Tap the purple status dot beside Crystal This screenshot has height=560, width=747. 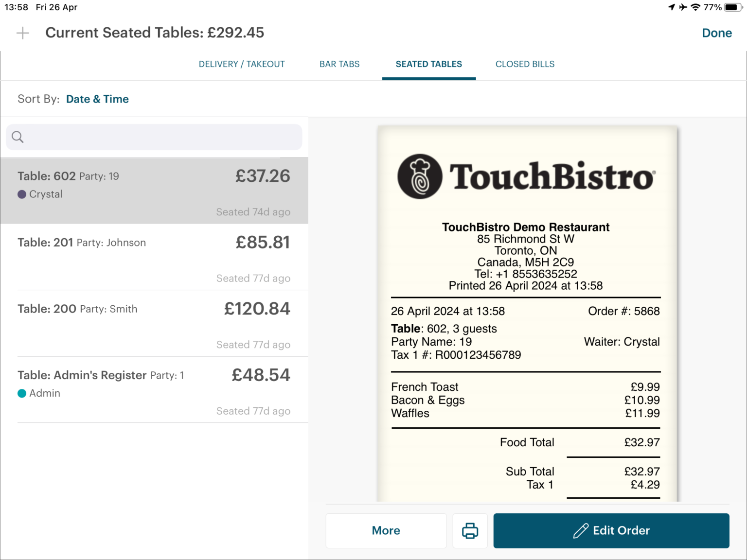pos(22,194)
